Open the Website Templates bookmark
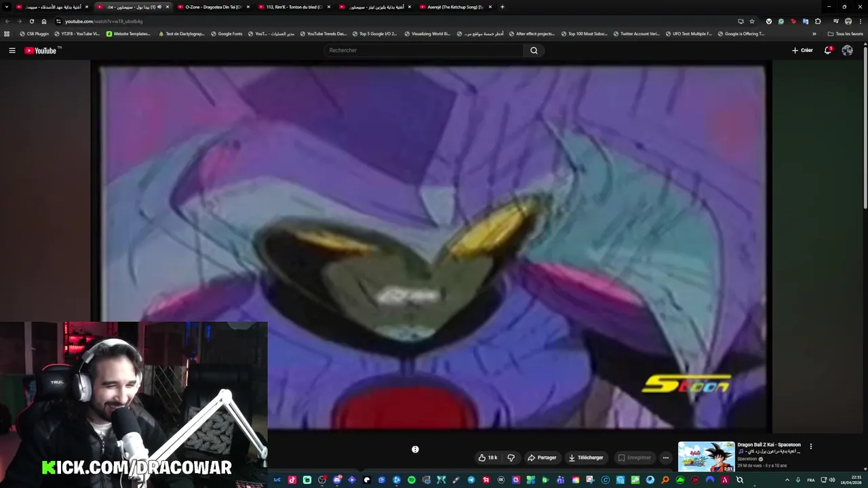 (128, 33)
